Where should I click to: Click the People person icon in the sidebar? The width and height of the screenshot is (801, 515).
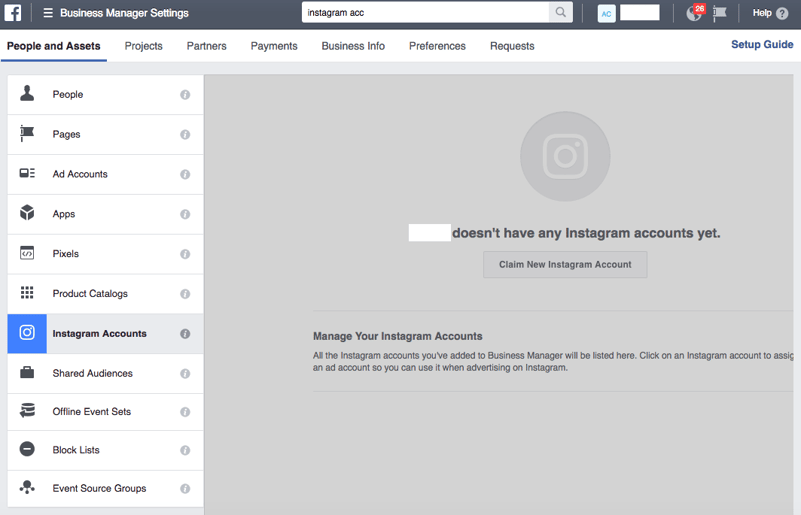click(x=27, y=93)
